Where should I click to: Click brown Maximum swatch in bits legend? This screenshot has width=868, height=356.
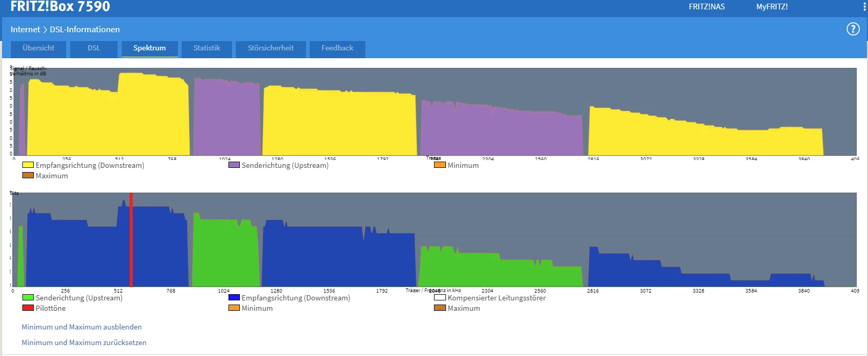click(x=440, y=308)
